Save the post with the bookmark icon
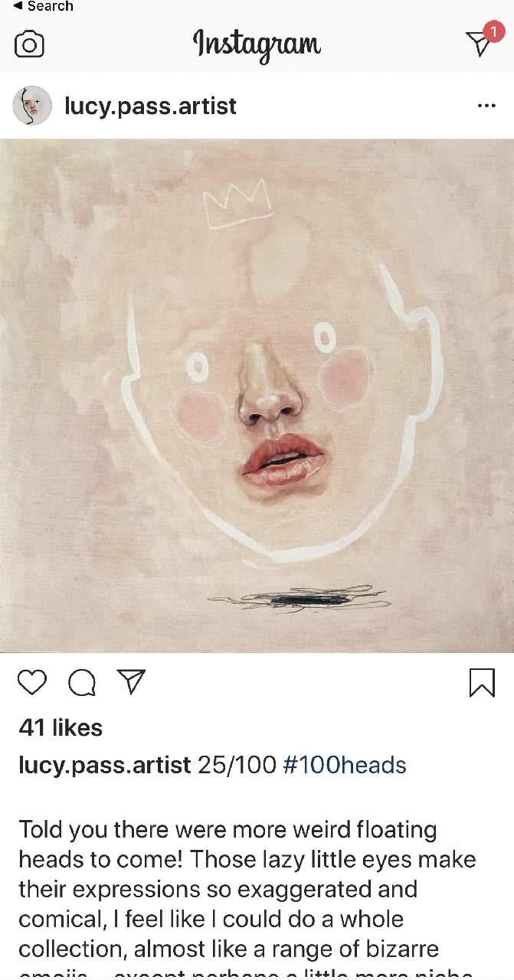This screenshot has width=514, height=980. (x=482, y=682)
